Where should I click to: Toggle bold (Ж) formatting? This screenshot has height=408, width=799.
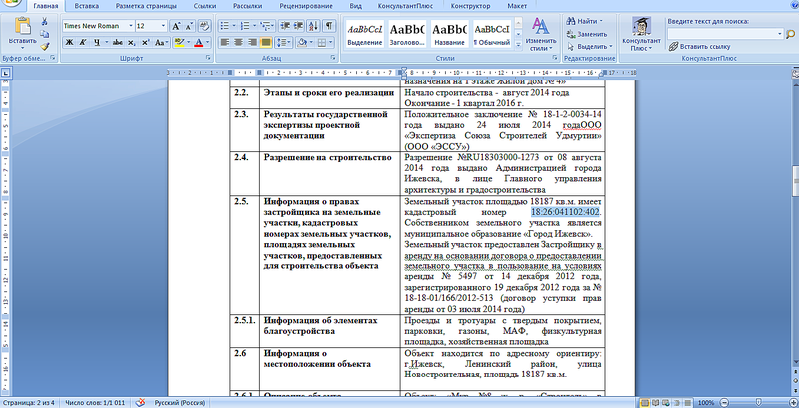point(70,42)
